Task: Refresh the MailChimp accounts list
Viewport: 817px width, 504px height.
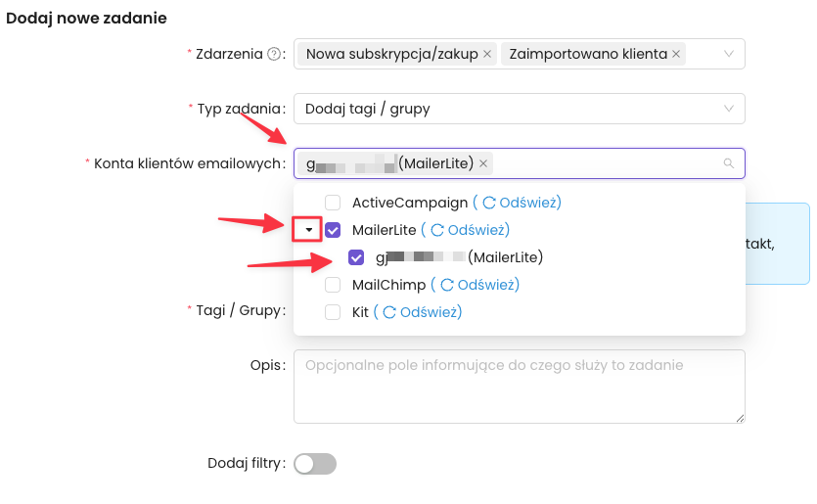Action: coord(477,285)
